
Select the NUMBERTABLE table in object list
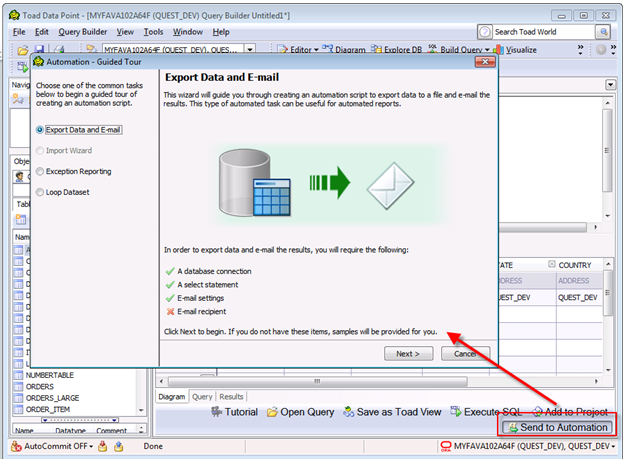(x=50, y=375)
